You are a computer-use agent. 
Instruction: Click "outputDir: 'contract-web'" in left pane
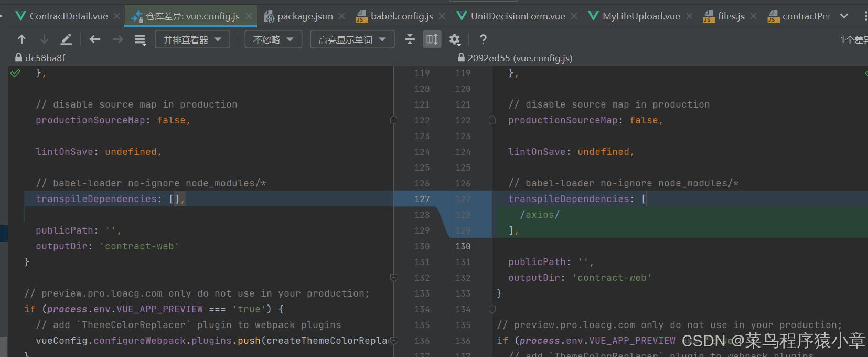(x=108, y=246)
